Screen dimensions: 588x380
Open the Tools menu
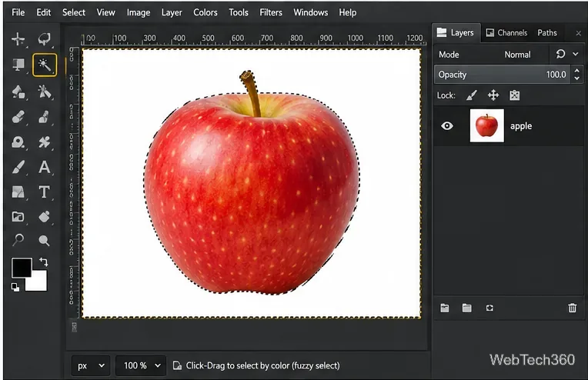pos(239,12)
